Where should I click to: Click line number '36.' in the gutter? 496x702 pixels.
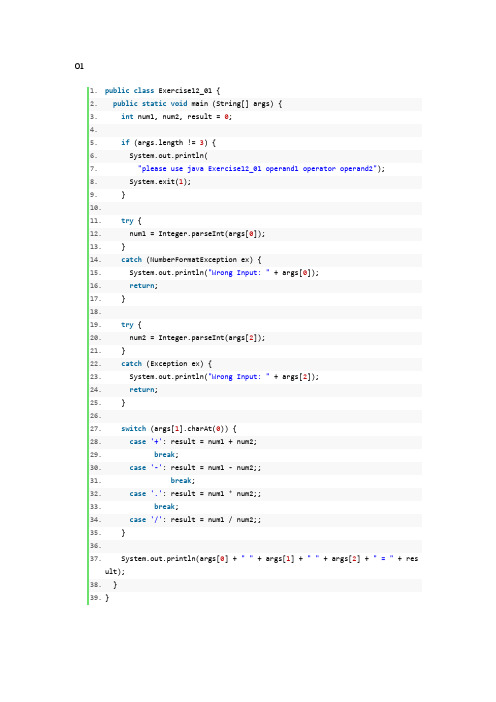(95, 545)
